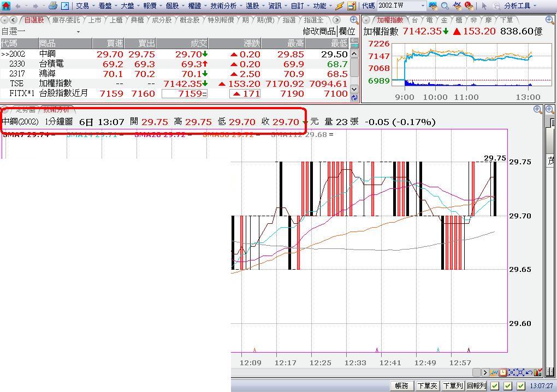Click the watchlist scrollbar down arrow

pos(354,89)
